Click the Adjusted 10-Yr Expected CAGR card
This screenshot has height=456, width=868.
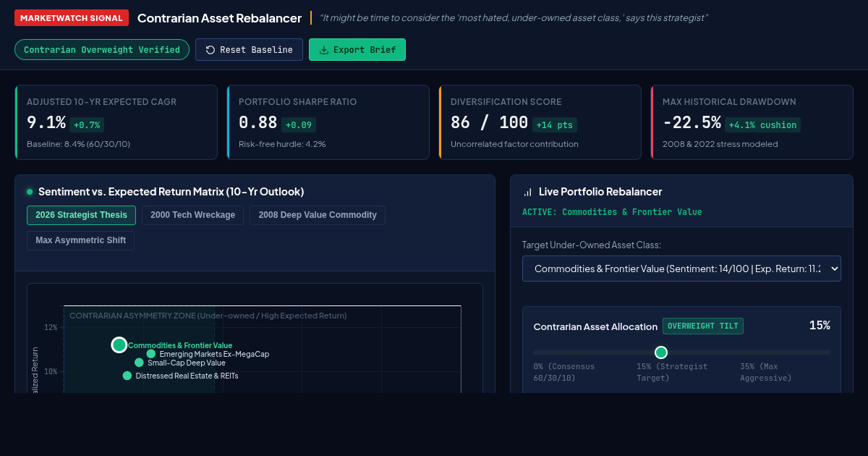coord(116,122)
